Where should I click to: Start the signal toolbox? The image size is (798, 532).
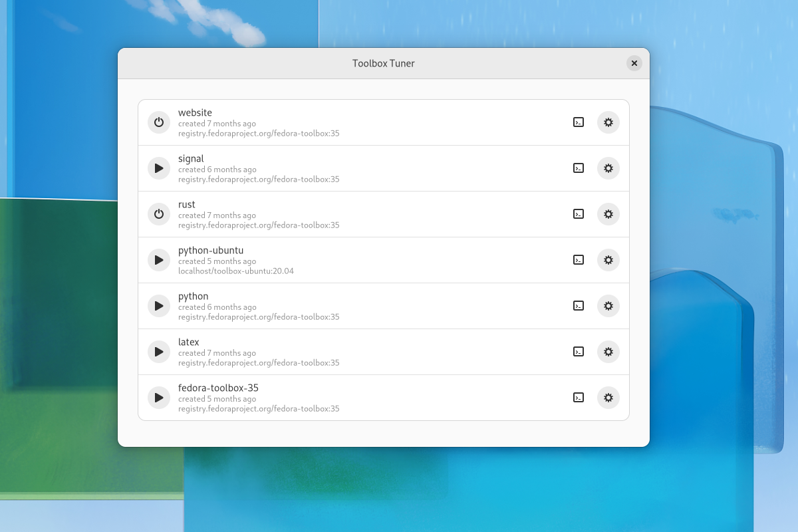click(x=159, y=168)
